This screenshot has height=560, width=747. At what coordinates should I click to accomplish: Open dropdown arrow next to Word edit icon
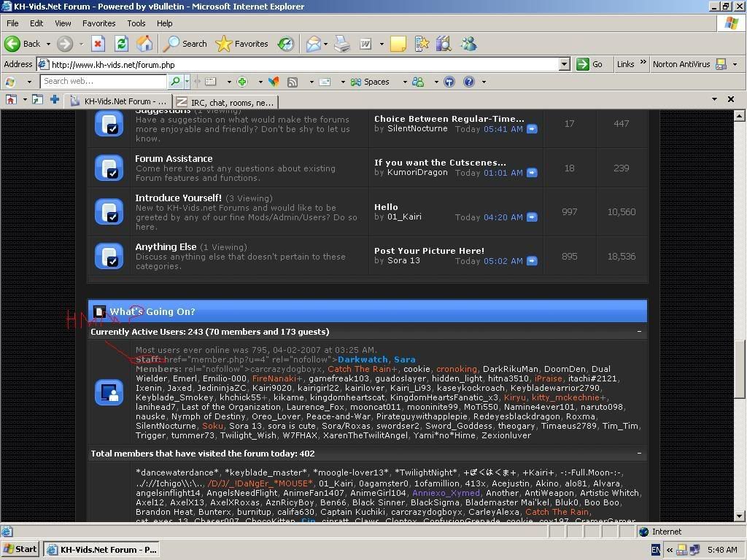point(382,44)
